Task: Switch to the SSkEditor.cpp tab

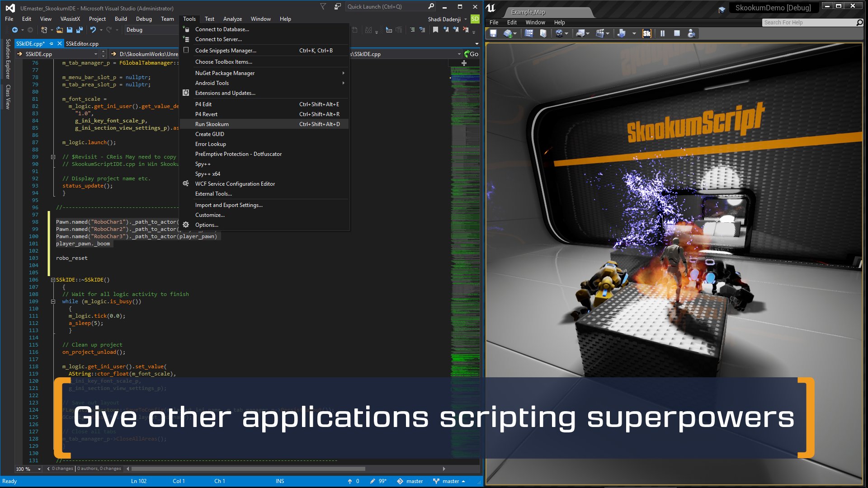Action: (x=82, y=44)
